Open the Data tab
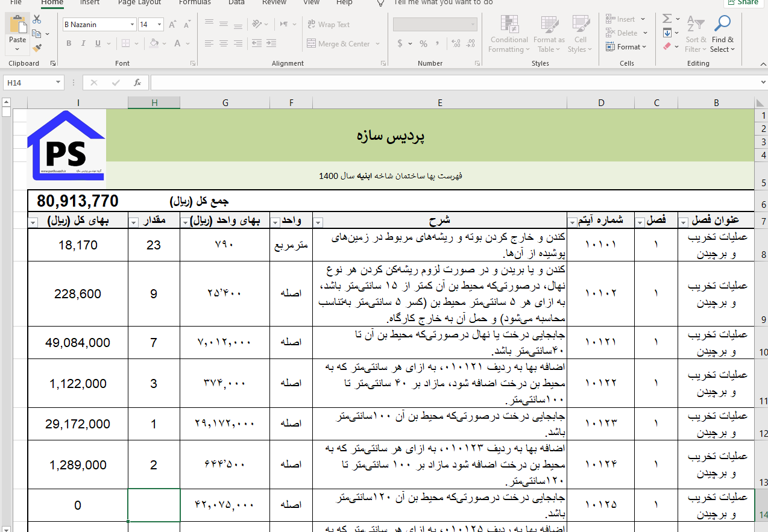768x532 pixels. pos(236,2)
